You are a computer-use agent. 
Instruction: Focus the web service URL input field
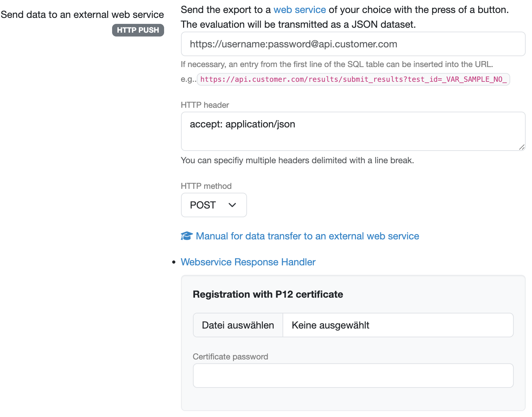click(x=353, y=44)
